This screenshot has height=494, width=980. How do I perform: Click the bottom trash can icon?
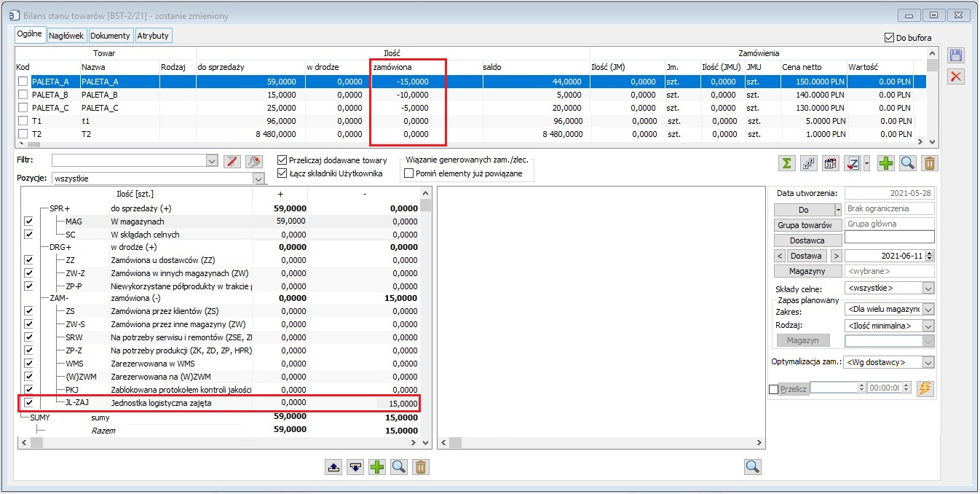pyautogui.click(x=420, y=466)
